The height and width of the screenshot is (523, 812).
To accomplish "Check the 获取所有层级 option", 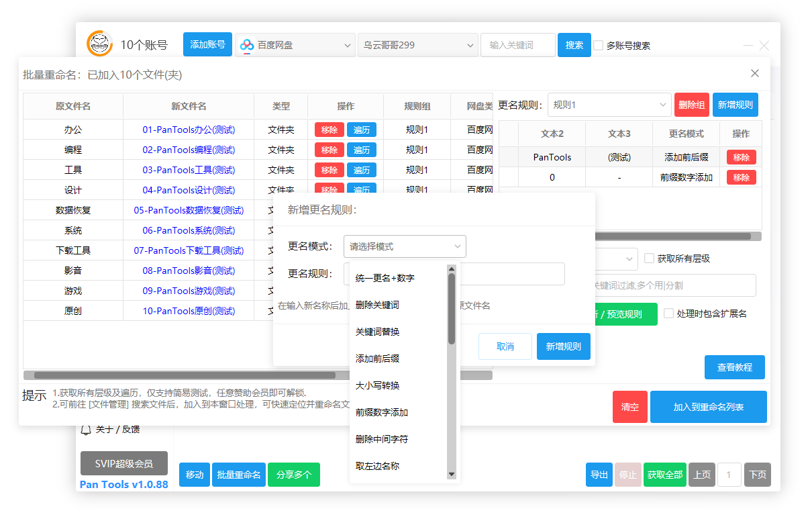I will [649, 257].
